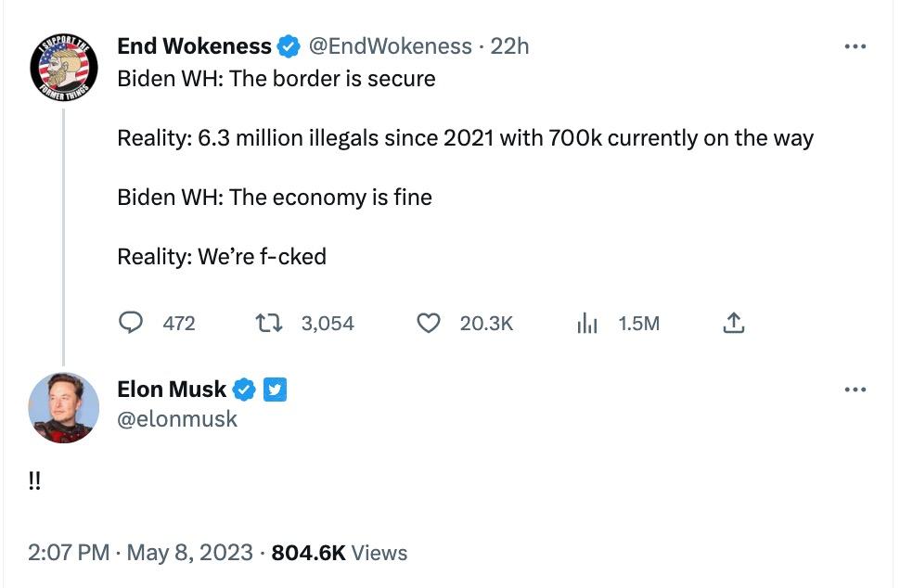
Task: Select the May 8, 2023 timestamp
Action: [190, 552]
